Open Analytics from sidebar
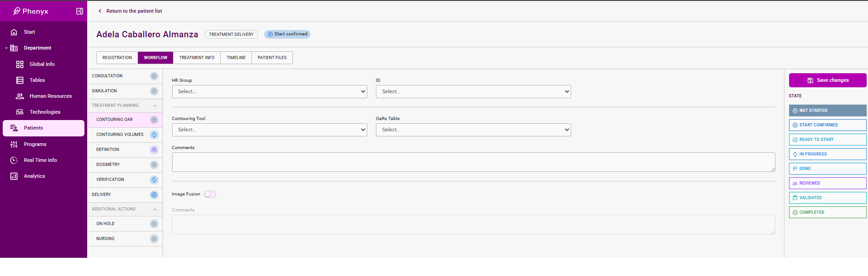 (x=34, y=176)
